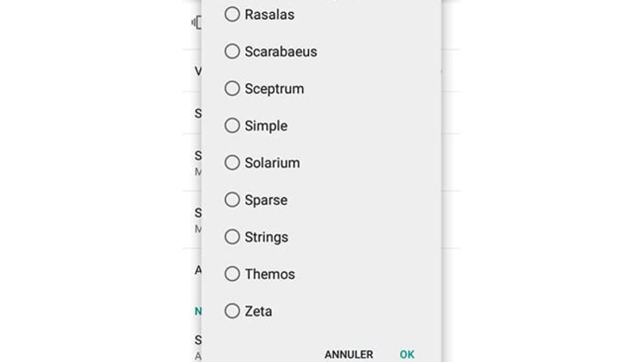Select the Themos radio button
The height and width of the screenshot is (362, 644).
[x=232, y=274]
